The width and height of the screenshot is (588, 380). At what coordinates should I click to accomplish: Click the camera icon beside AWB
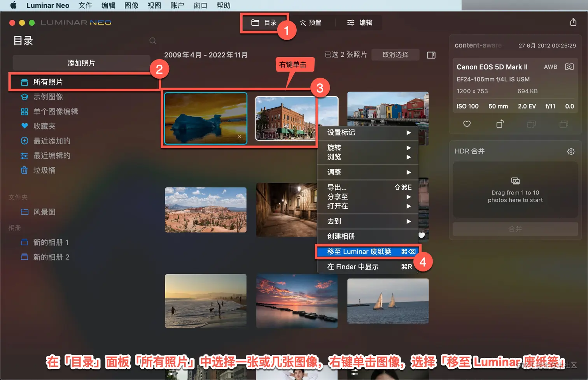[569, 67]
